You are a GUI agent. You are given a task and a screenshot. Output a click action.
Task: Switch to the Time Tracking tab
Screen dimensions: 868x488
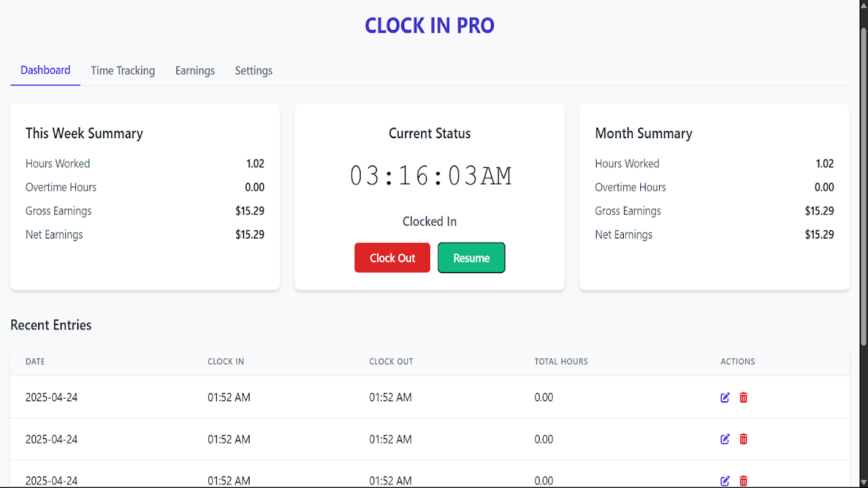[x=123, y=70]
